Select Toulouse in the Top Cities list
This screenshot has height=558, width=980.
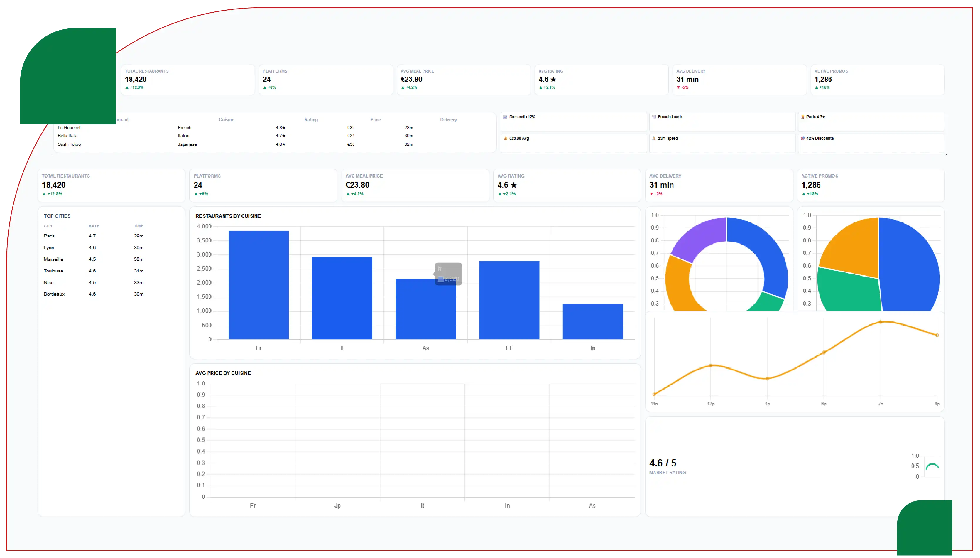53,271
